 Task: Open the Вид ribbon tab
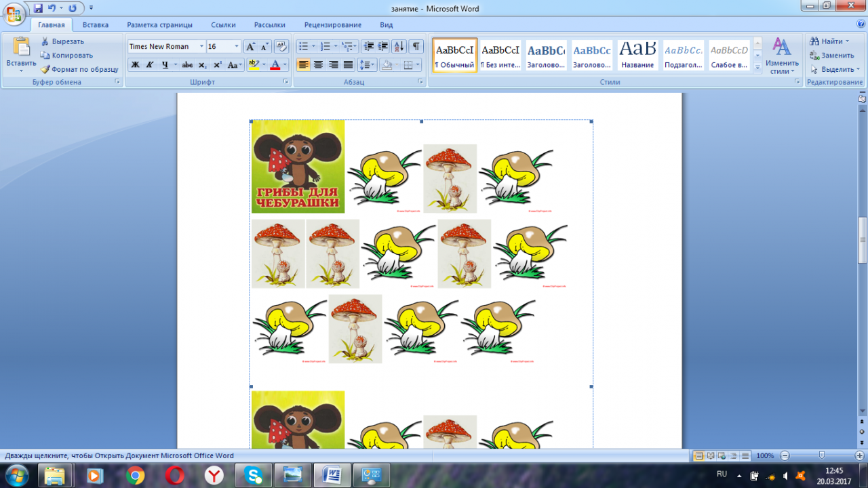coord(387,25)
